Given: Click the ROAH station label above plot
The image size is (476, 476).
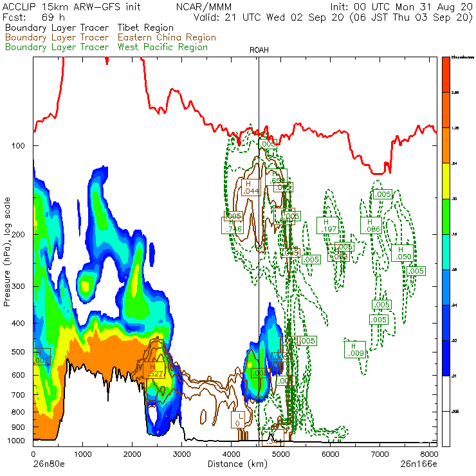Looking at the screenshot, I should coord(259,50).
